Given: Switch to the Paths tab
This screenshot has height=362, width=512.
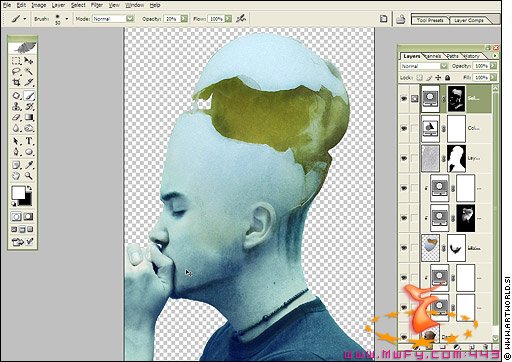Looking at the screenshot, I should click(x=452, y=56).
